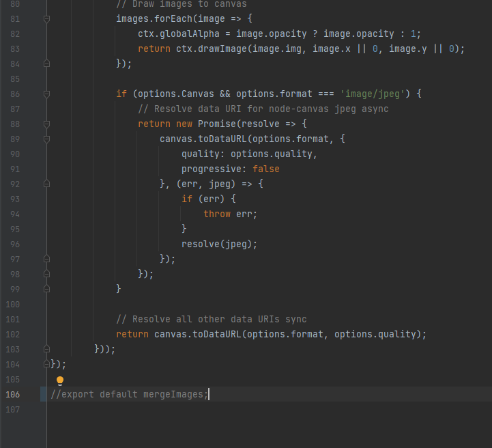Click line number 100 in the gutter
492x448 pixels.
[x=12, y=304]
